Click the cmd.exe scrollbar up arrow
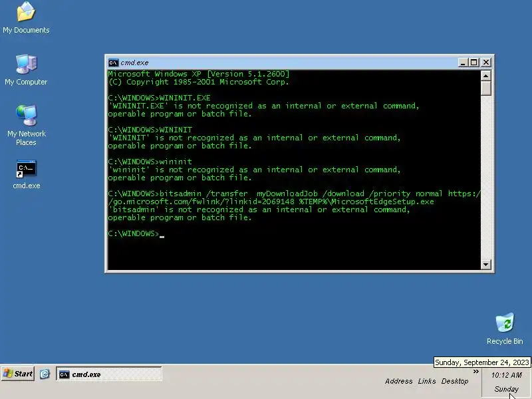The image size is (532, 399). pos(486,76)
